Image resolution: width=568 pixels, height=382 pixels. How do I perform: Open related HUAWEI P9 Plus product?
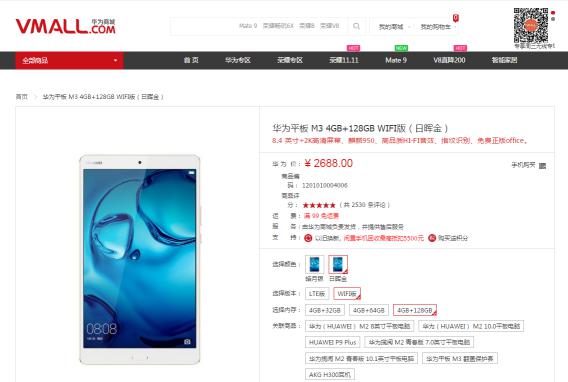pyautogui.click(x=333, y=342)
